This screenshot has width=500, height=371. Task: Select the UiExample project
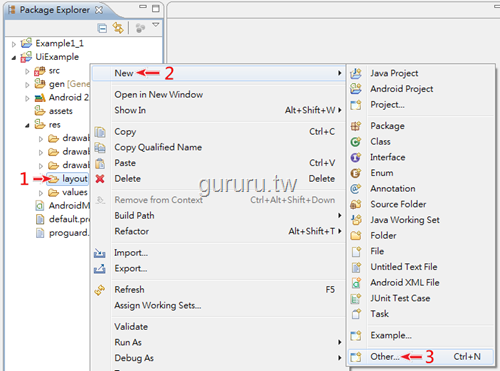pos(57,57)
